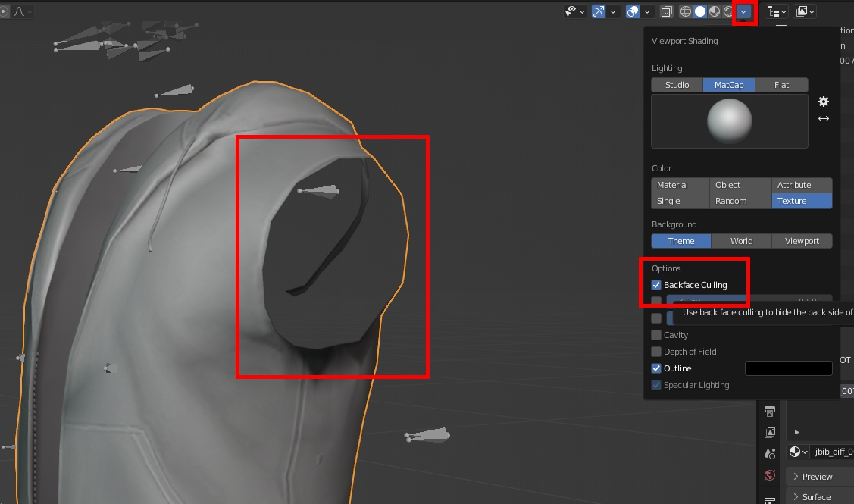Switch to wireframe viewport shading
The width and height of the screenshot is (854, 504).
686,11
